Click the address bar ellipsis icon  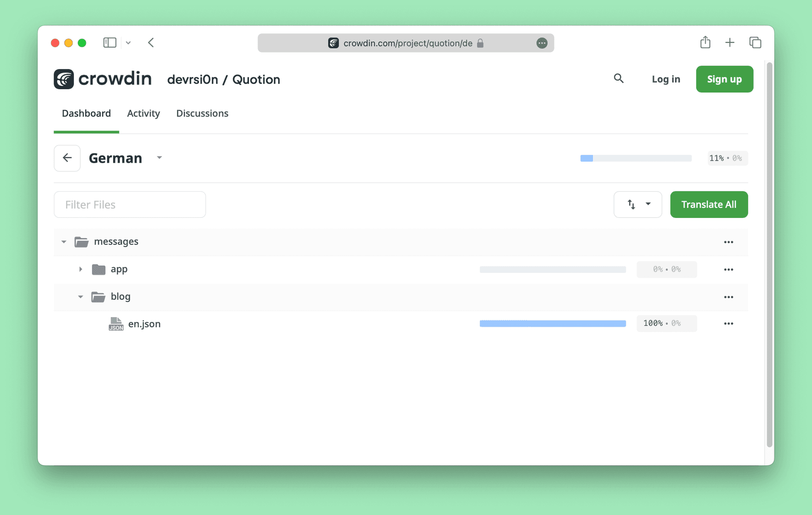tap(542, 43)
